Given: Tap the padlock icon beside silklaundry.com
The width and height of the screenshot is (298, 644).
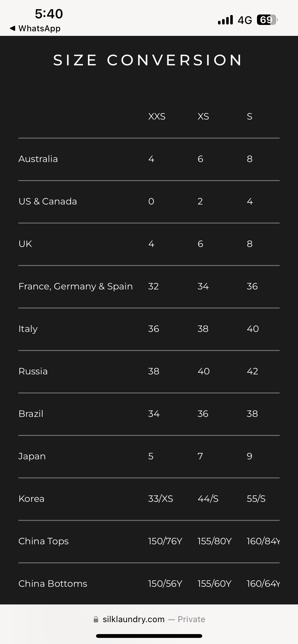Looking at the screenshot, I should [x=96, y=619].
